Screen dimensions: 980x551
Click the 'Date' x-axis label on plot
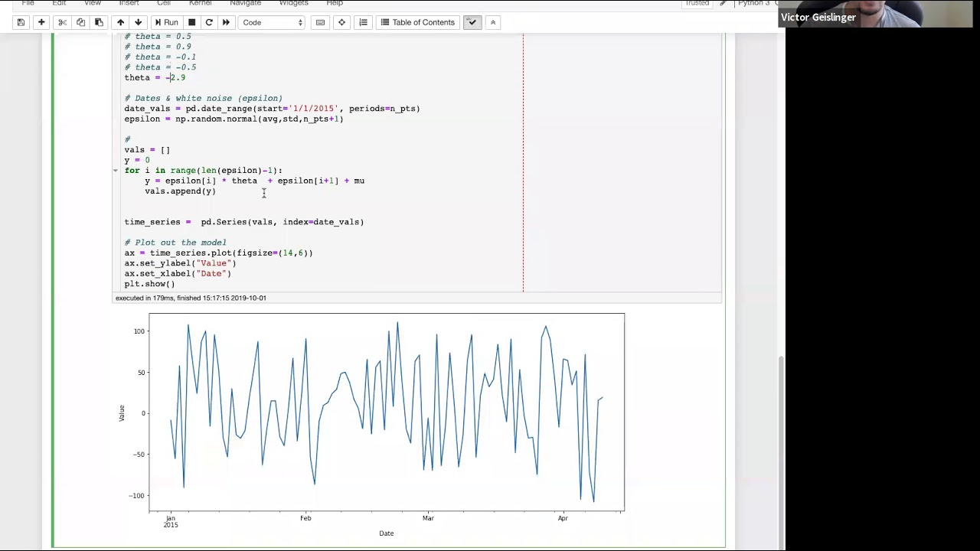pyautogui.click(x=386, y=533)
